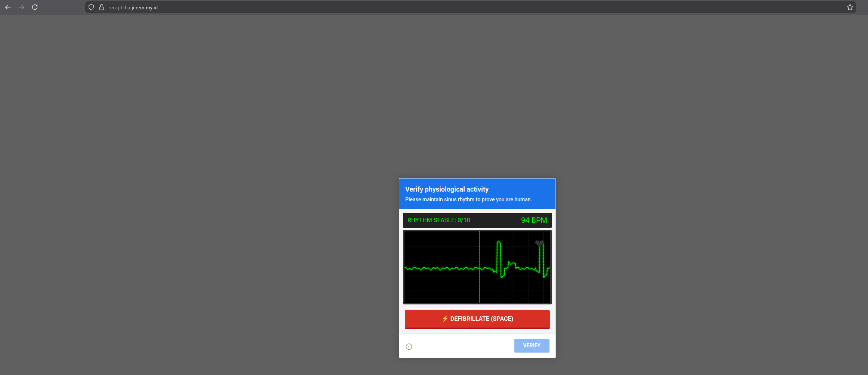Click the lightning bolt on Defibrillate button
Image resolution: width=868 pixels, height=375 pixels.
445,319
